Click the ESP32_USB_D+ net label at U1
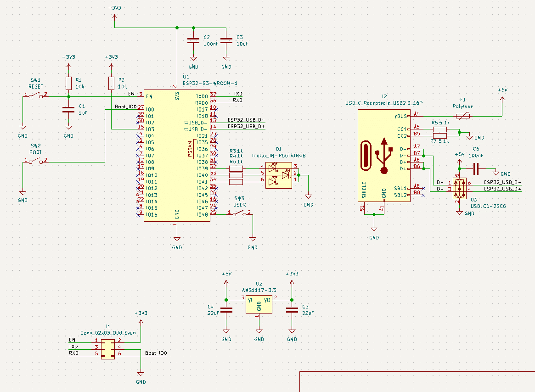Image resolution: width=535 pixels, height=392 pixels. point(246,126)
